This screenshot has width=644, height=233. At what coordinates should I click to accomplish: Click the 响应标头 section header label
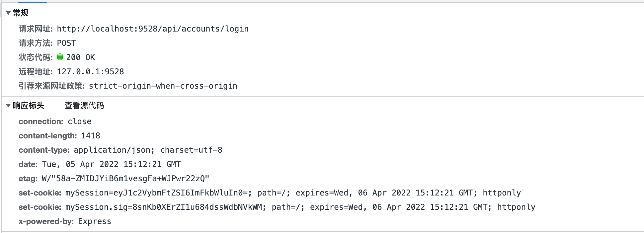29,106
